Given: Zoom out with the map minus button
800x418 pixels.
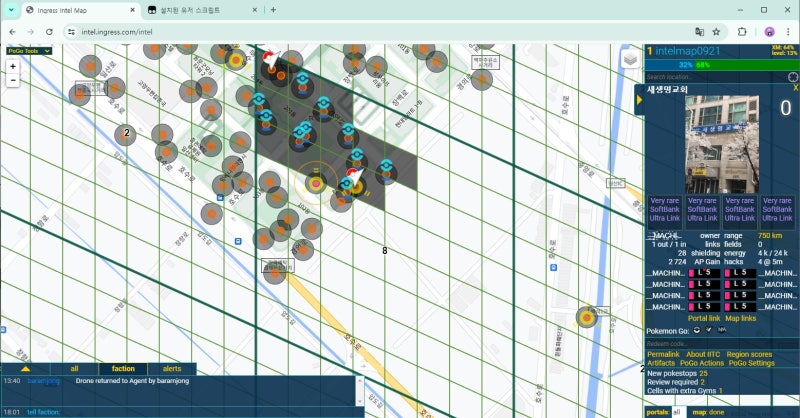Looking at the screenshot, I should coord(13,80).
